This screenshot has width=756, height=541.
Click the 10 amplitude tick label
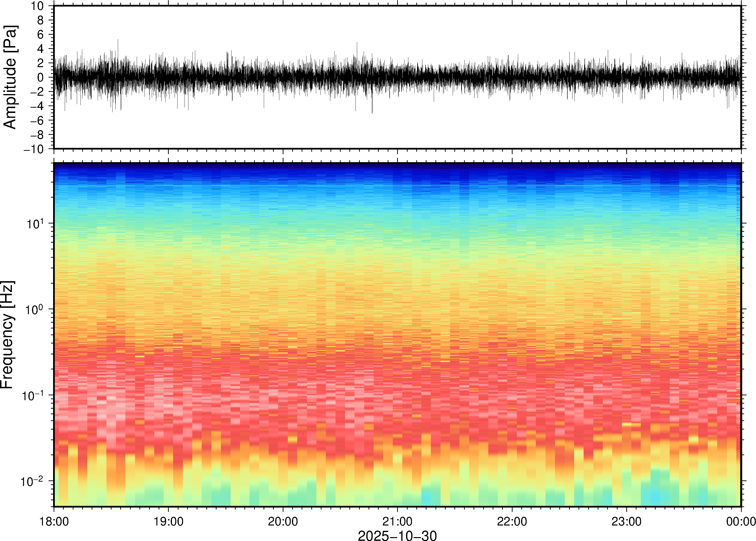tap(38, 6)
